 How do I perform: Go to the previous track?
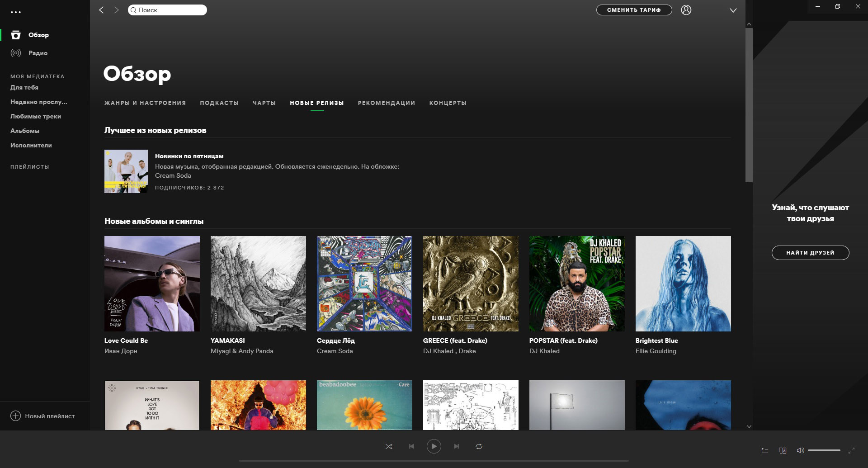coord(411,446)
